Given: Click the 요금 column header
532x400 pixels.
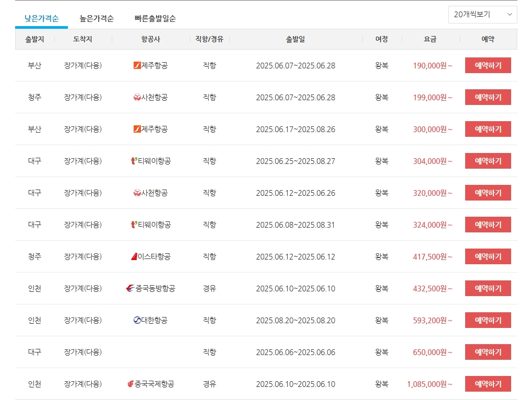Looking at the screenshot, I should [x=430, y=39].
